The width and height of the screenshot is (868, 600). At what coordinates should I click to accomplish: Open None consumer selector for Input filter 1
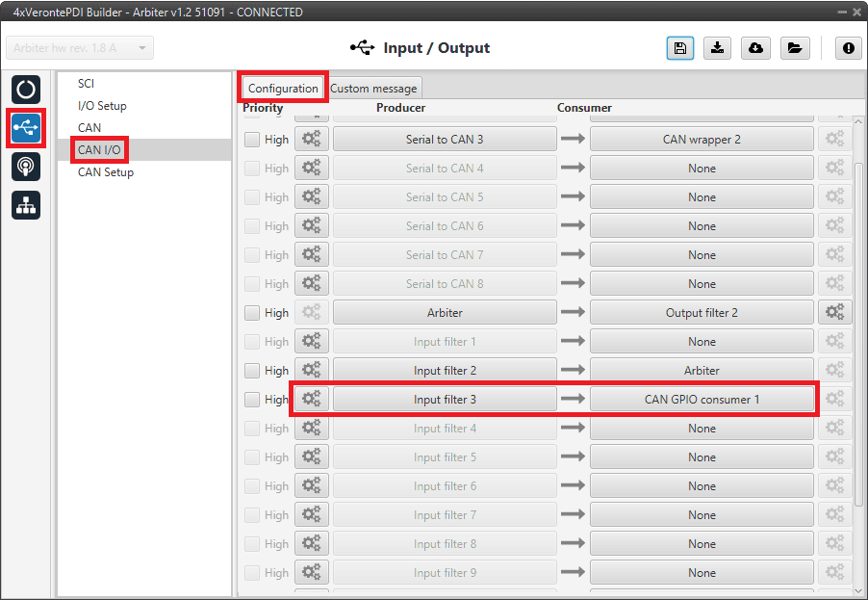point(702,341)
